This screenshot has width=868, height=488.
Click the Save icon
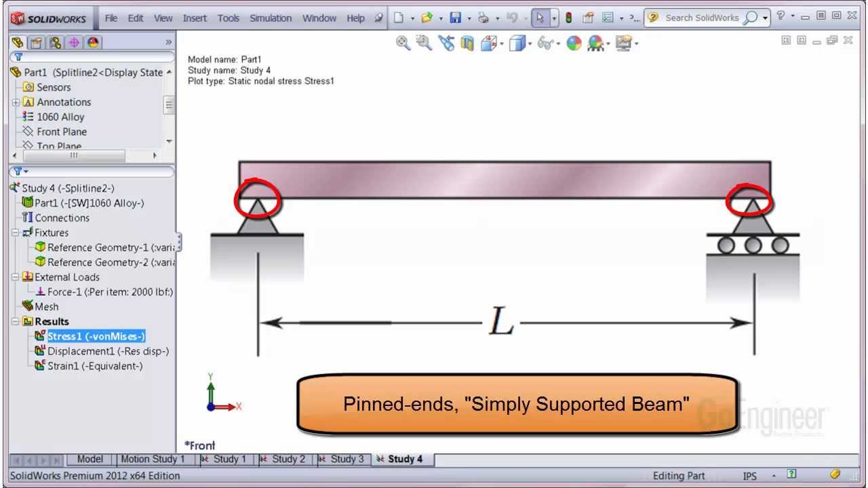point(456,18)
